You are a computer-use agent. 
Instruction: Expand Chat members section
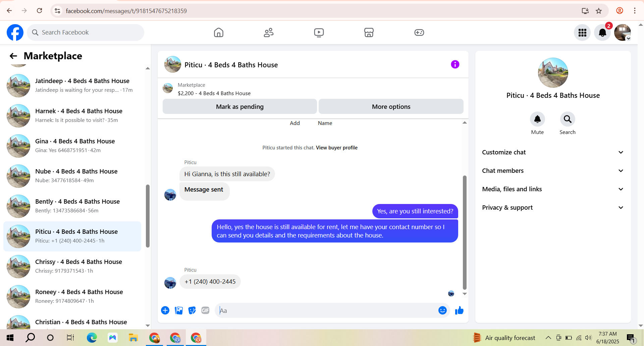553,171
